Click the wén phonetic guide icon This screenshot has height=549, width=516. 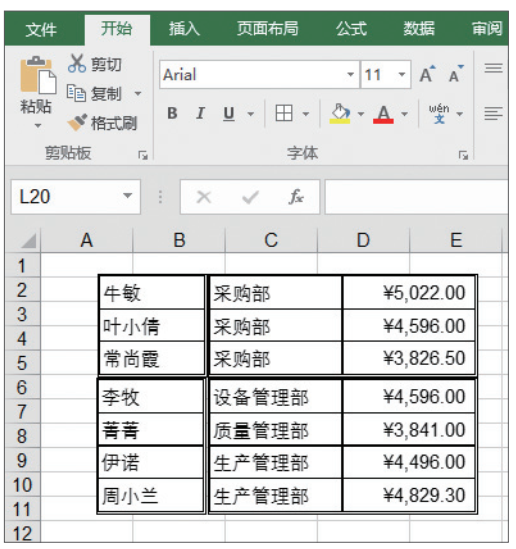[439, 113]
